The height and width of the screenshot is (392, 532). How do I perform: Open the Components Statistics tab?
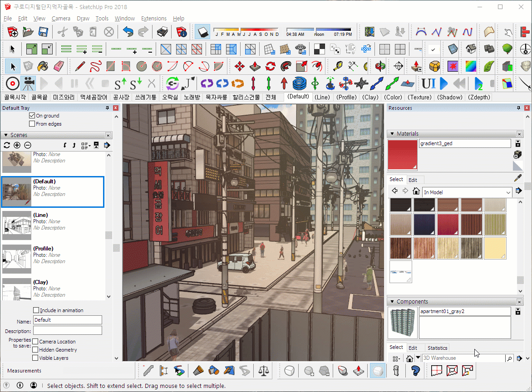point(437,348)
